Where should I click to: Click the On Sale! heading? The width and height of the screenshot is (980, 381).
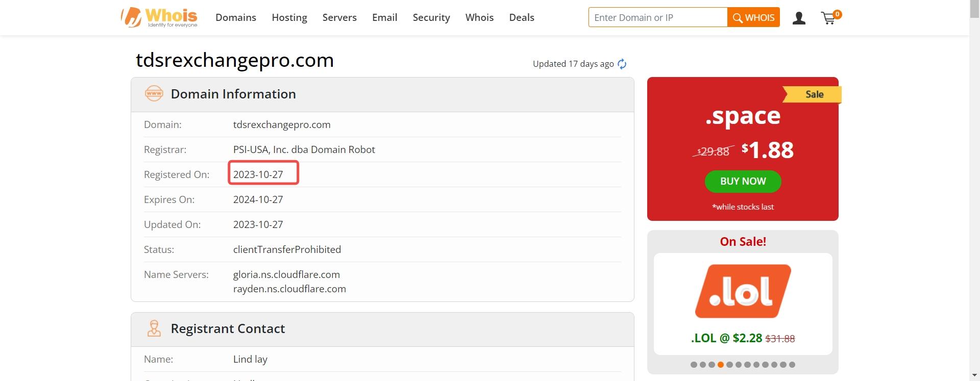pos(743,242)
